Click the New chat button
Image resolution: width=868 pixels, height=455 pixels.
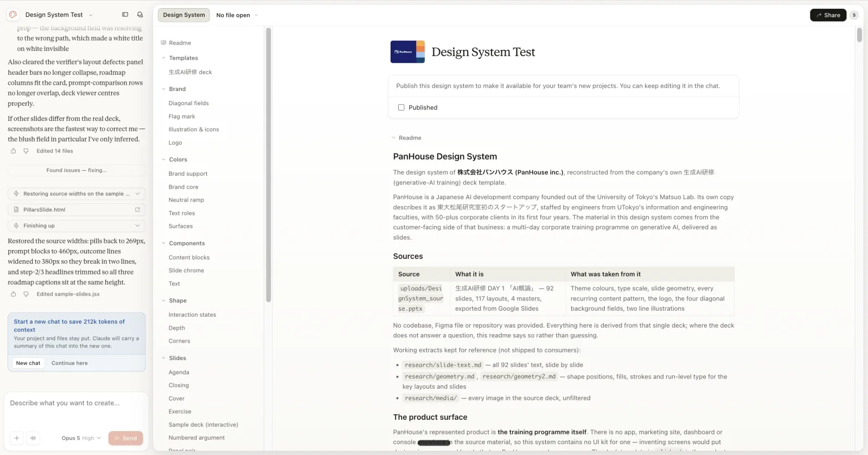28,363
